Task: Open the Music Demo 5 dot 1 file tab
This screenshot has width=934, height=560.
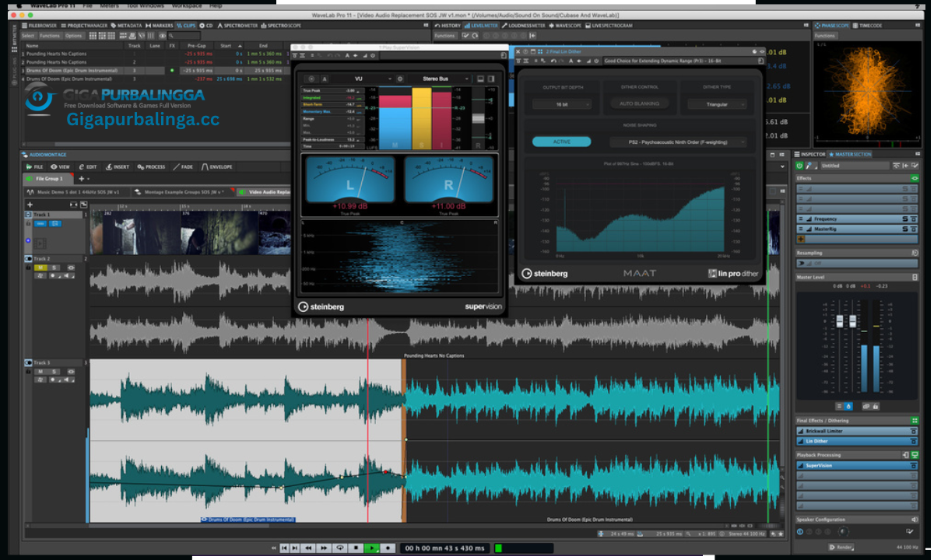Action: coord(75,191)
